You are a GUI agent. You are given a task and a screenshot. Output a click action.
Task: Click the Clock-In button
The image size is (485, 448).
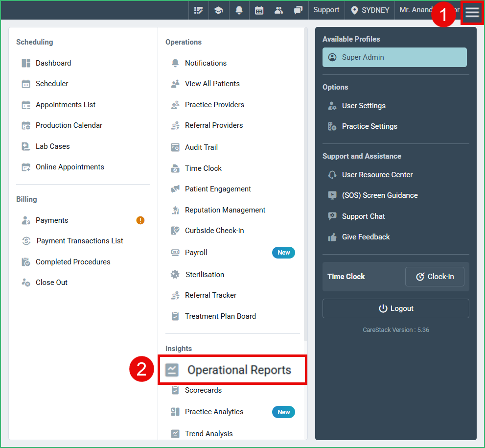pos(435,277)
